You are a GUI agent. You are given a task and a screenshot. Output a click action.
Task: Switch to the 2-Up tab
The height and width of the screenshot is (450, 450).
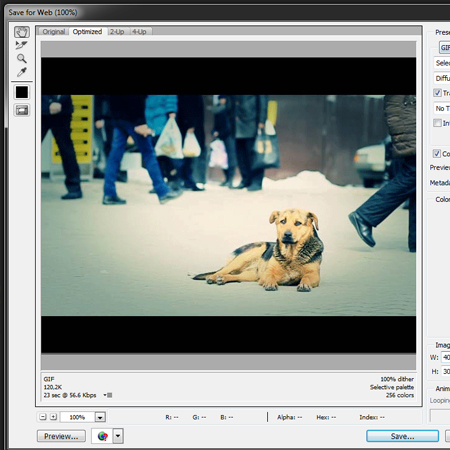tap(117, 32)
